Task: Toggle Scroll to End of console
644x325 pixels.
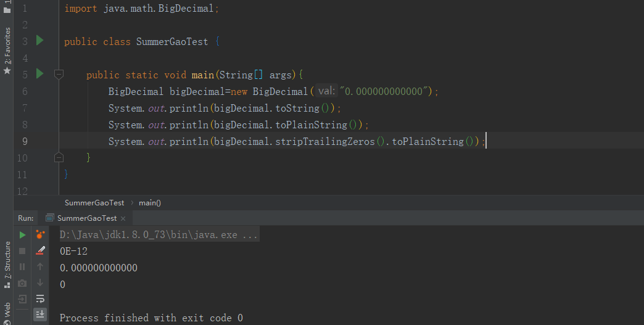Action: [x=40, y=315]
